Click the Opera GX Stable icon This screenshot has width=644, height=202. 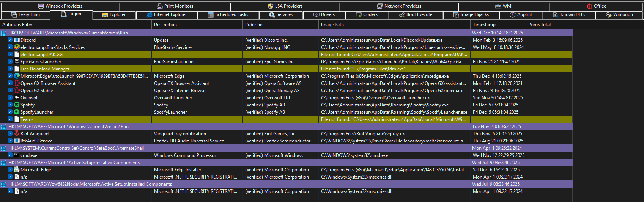17,90
